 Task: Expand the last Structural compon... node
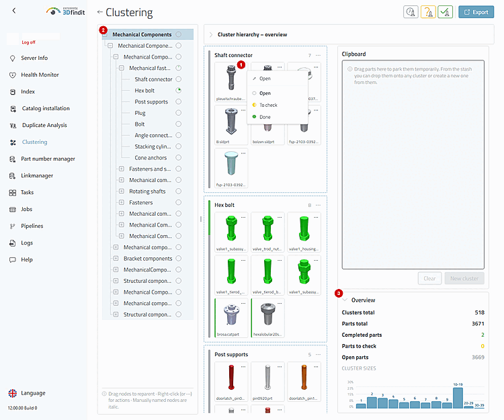point(116,314)
